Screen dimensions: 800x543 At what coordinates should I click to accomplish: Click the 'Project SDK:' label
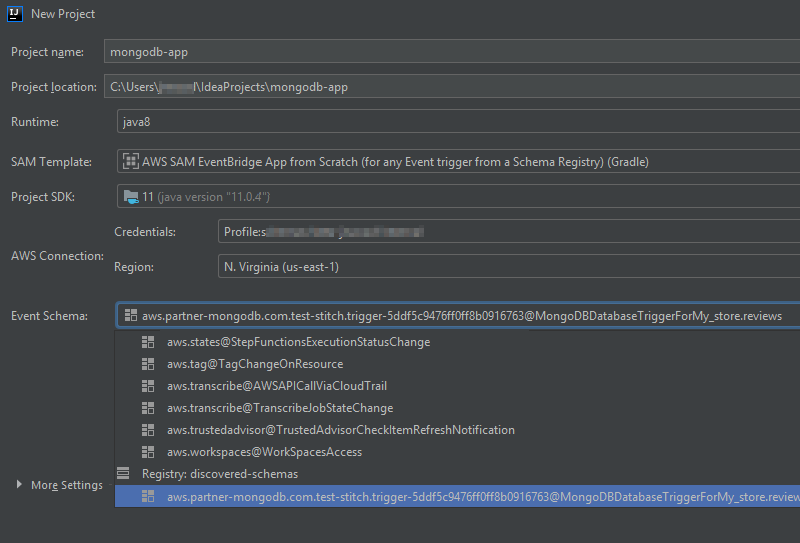[x=43, y=197]
